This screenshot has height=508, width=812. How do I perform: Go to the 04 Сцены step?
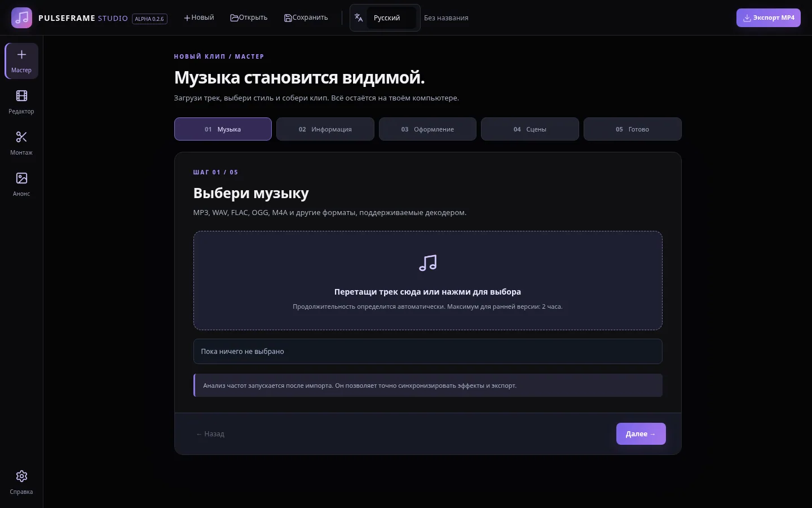pos(530,129)
